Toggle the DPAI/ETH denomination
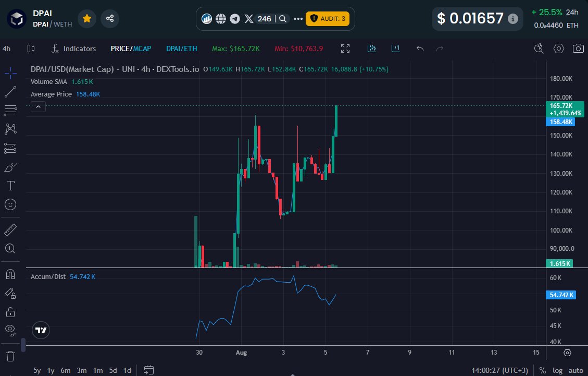The image size is (588, 376). (x=181, y=48)
